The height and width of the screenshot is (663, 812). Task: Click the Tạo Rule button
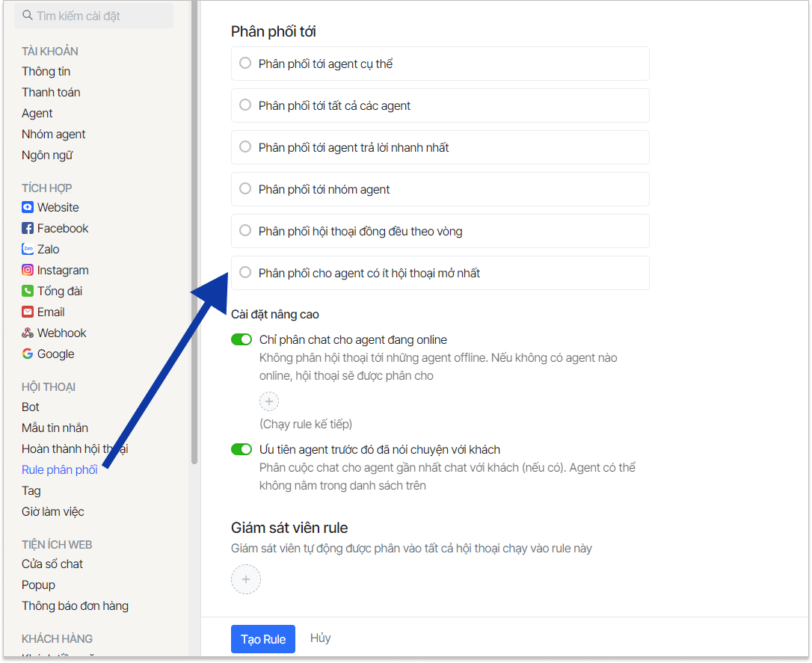point(263,639)
